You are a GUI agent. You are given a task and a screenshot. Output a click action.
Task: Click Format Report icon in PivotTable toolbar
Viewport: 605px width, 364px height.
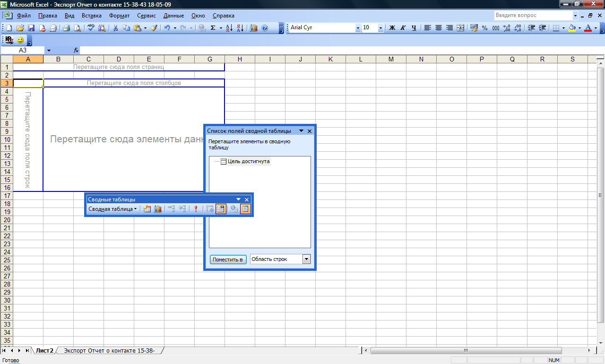(x=147, y=209)
